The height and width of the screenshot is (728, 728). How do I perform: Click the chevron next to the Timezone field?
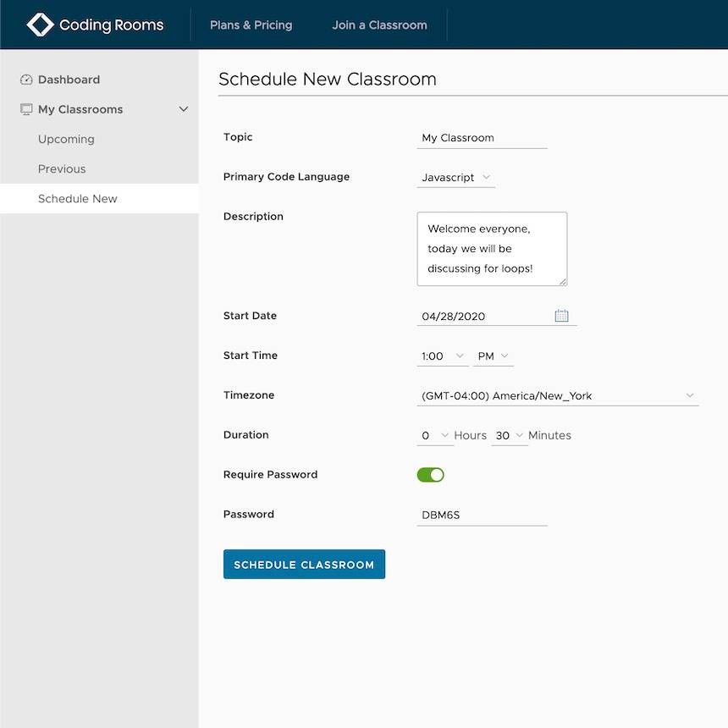(691, 394)
